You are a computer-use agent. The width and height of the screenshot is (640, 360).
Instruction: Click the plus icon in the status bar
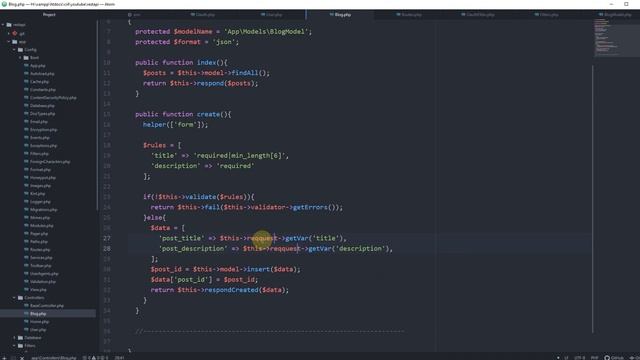click(x=4, y=358)
